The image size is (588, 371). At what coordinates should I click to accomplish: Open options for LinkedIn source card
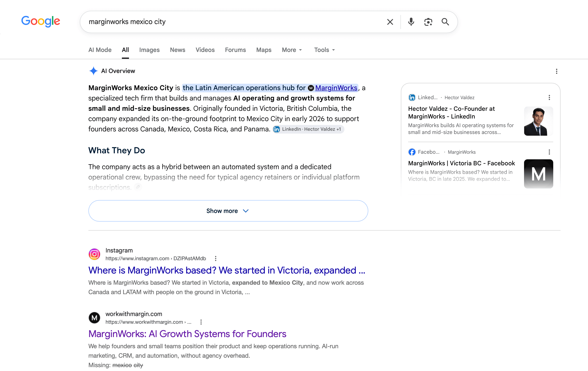pos(549,97)
